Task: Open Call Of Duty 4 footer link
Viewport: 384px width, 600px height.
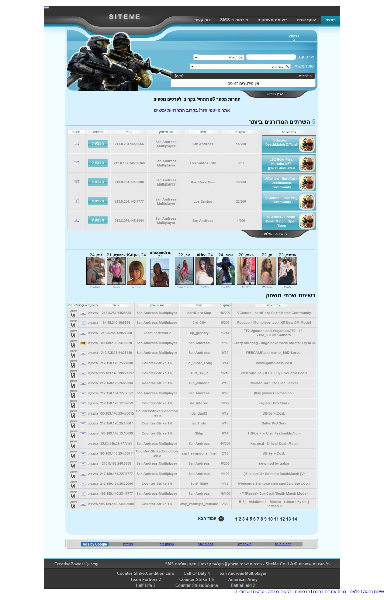Action: coord(197,574)
